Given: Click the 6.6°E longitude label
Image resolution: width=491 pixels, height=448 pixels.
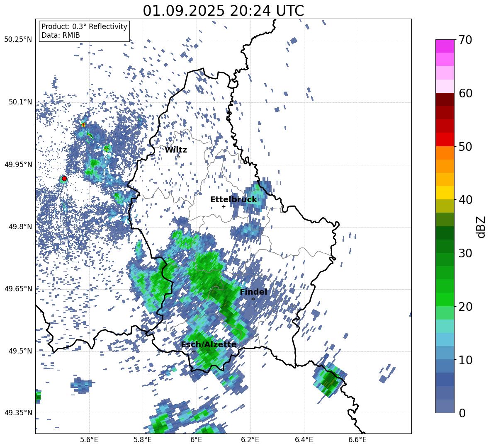Looking at the screenshot, I should coord(357,440).
